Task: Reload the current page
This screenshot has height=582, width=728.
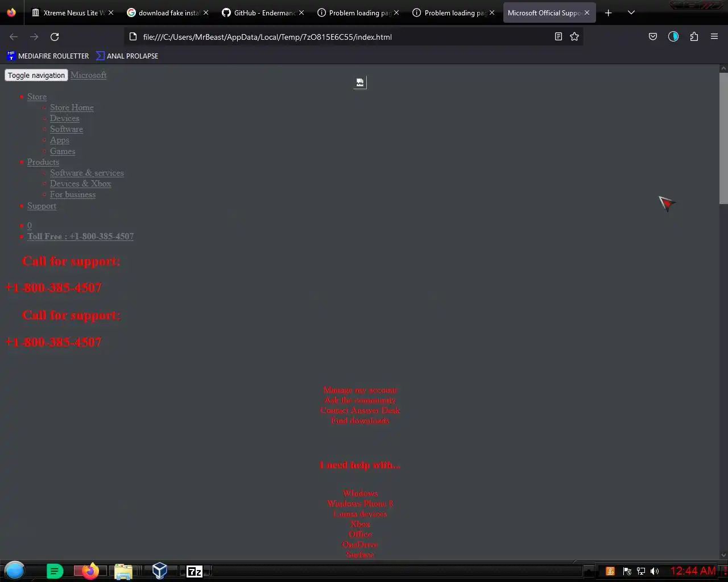Action: click(x=55, y=37)
